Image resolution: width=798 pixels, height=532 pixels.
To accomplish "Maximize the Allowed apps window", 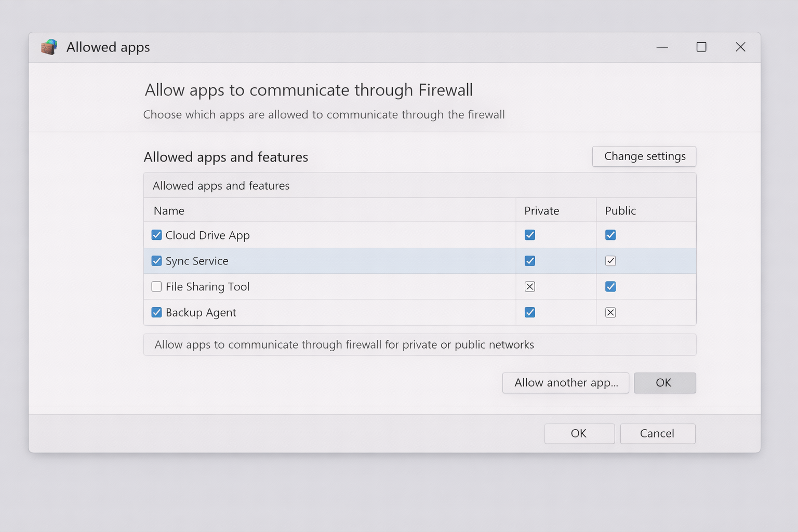I will pos(701,47).
